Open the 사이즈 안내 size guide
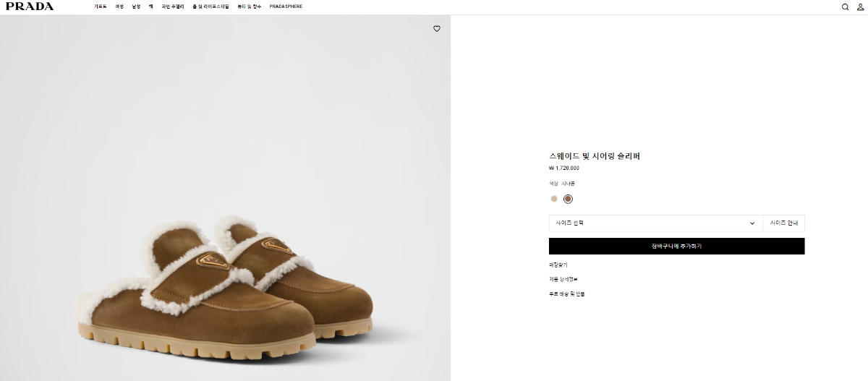868x381 pixels. [783, 223]
